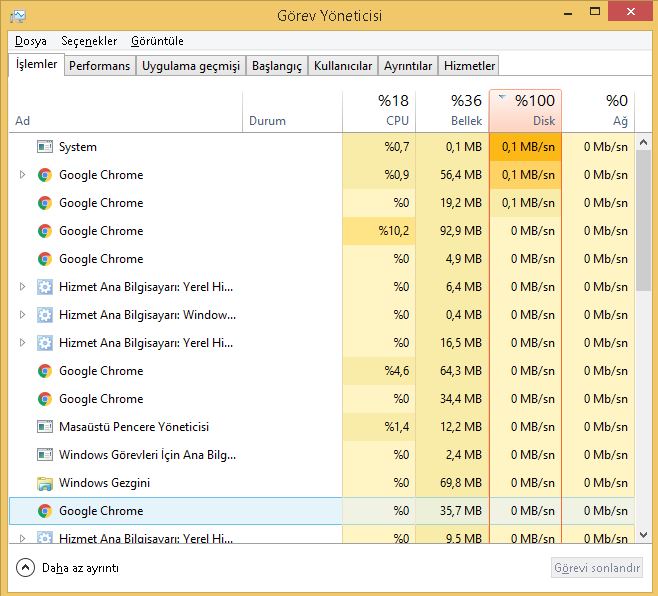The image size is (658, 596).
Task: Sort by the CPU column header
Action: tap(379, 111)
